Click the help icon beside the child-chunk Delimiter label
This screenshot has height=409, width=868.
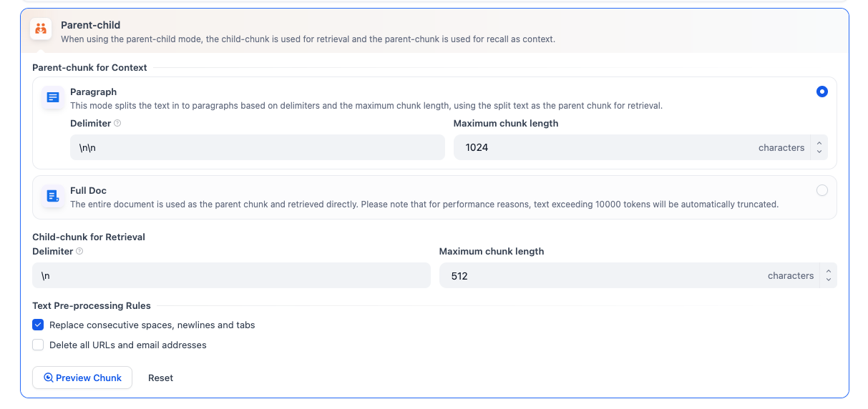pyautogui.click(x=79, y=251)
